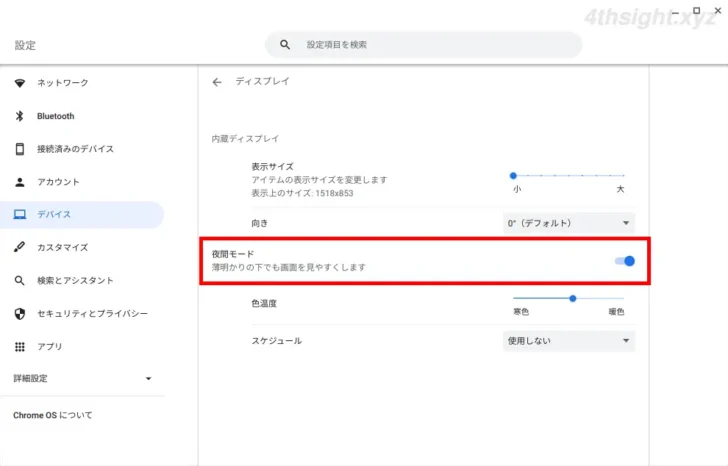Click the ディスプレイ page title
The width and height of the screenshot is (728, 466).
pyautogui.click(x=262, y=81)
